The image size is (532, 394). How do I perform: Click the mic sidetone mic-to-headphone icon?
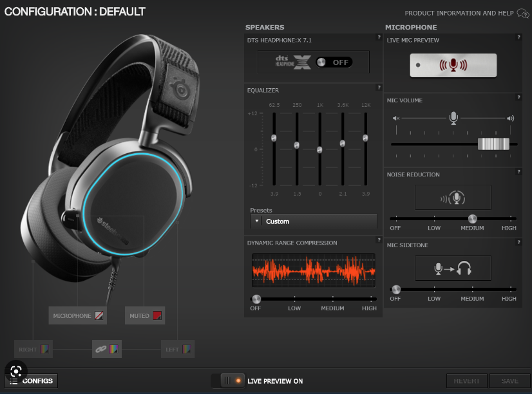453,268
